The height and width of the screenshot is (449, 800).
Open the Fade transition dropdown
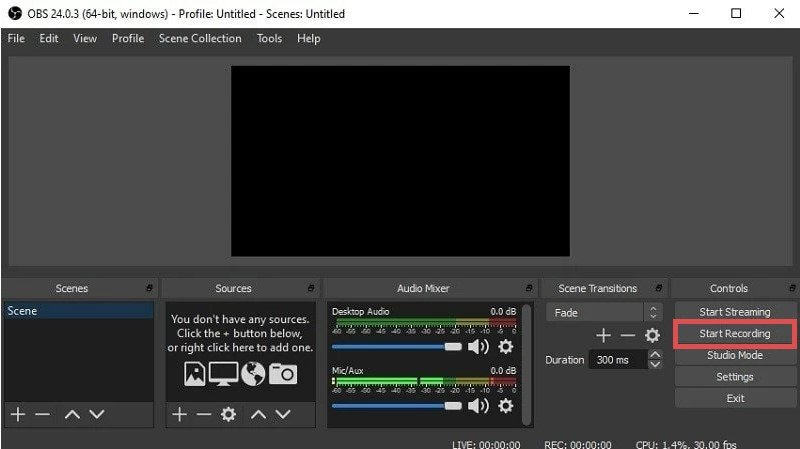pos(604,313)
